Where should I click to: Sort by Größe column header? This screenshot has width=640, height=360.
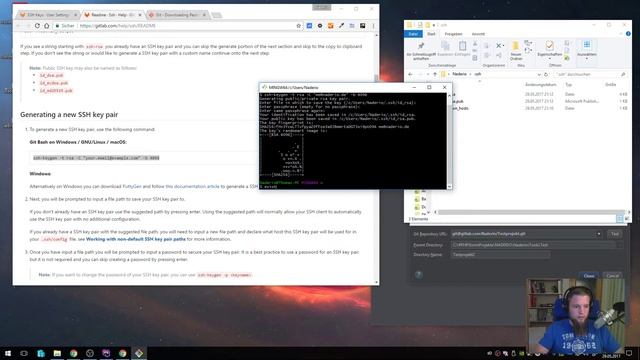pos(611,84)
